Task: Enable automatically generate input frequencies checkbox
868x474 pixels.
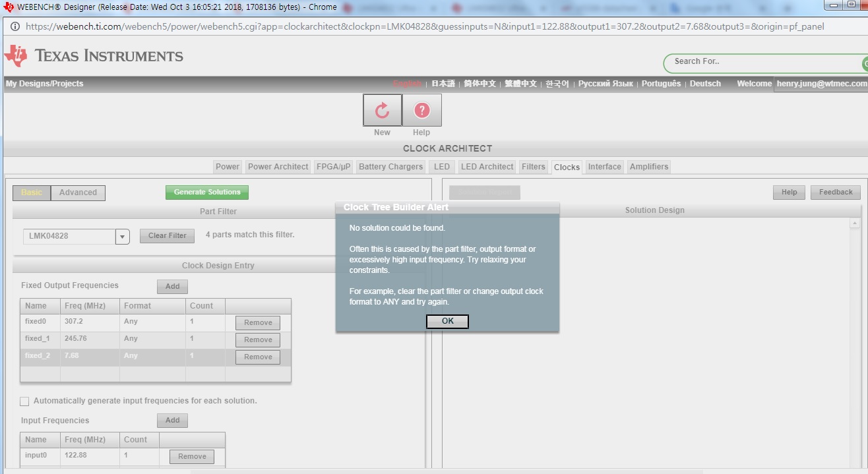Action: [24, 401]
